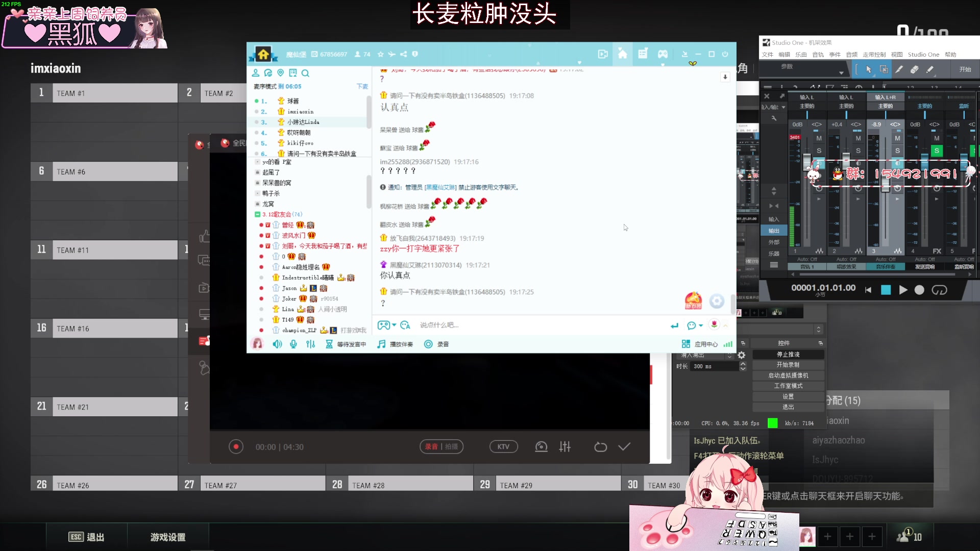Click the channel 1 volume fader in Studio One
Image resolution: width=980 pixels, height=551 pixels.
(x=807, y=163)
